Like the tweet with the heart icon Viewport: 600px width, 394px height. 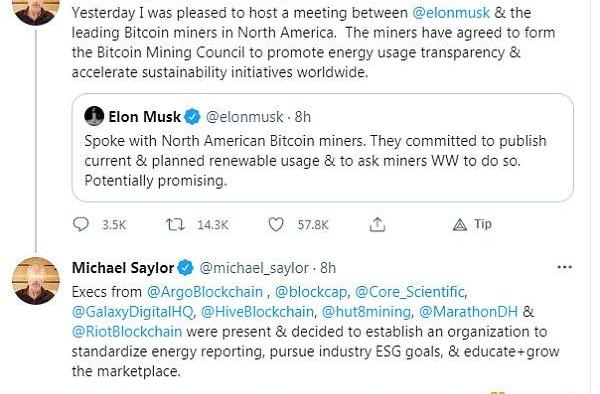click(276, 225)
